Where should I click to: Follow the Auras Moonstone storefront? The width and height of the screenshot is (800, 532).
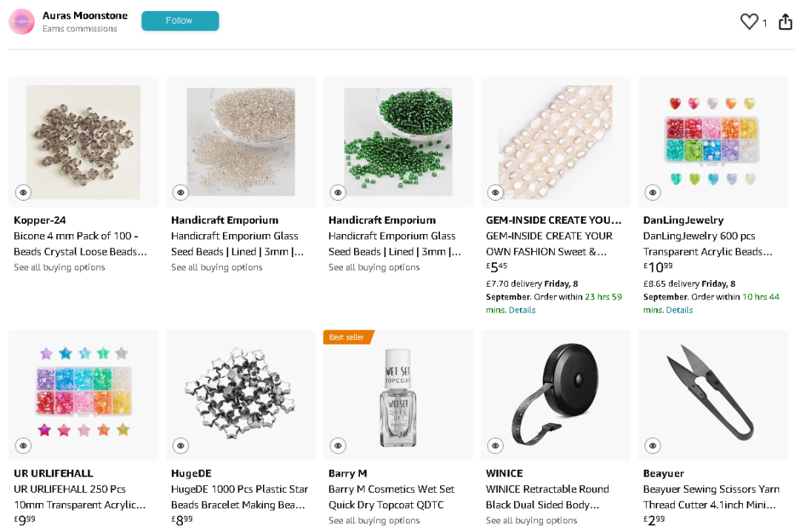180,21
